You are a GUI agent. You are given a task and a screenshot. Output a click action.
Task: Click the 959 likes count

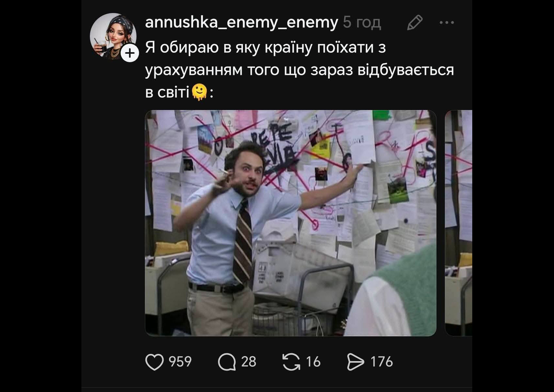coord(180,362)
